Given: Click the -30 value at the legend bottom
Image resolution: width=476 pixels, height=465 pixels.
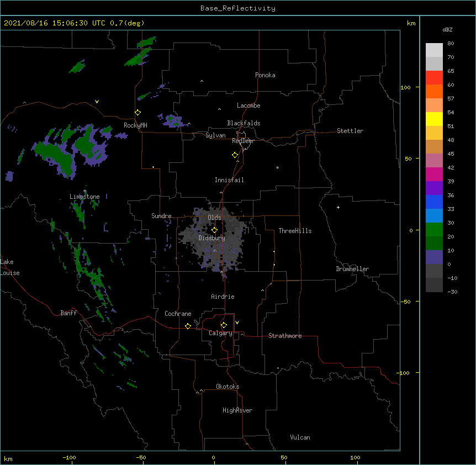Looking at the screenshot, I should [452, 292].
